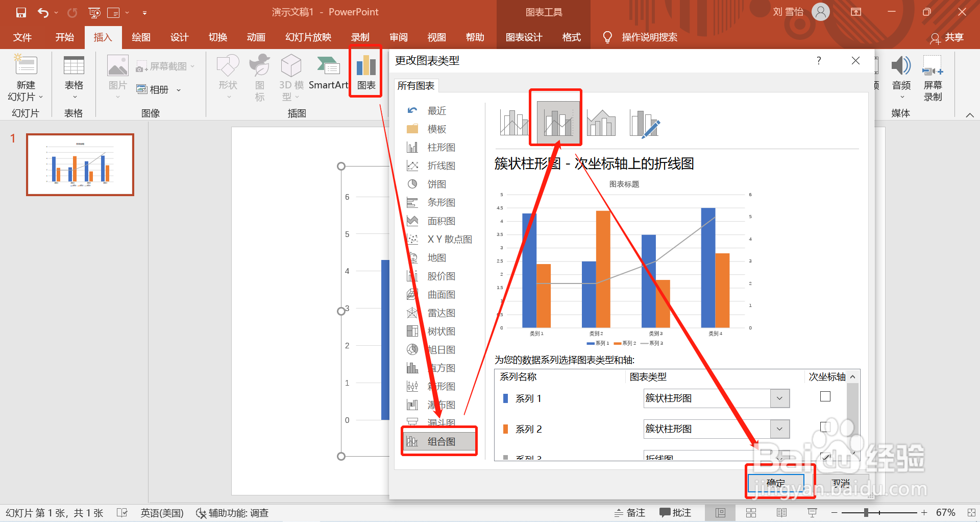The height and width of the screenshot is (522, 980).
Task: Click zoom out minus button
Action: [834, 512]
